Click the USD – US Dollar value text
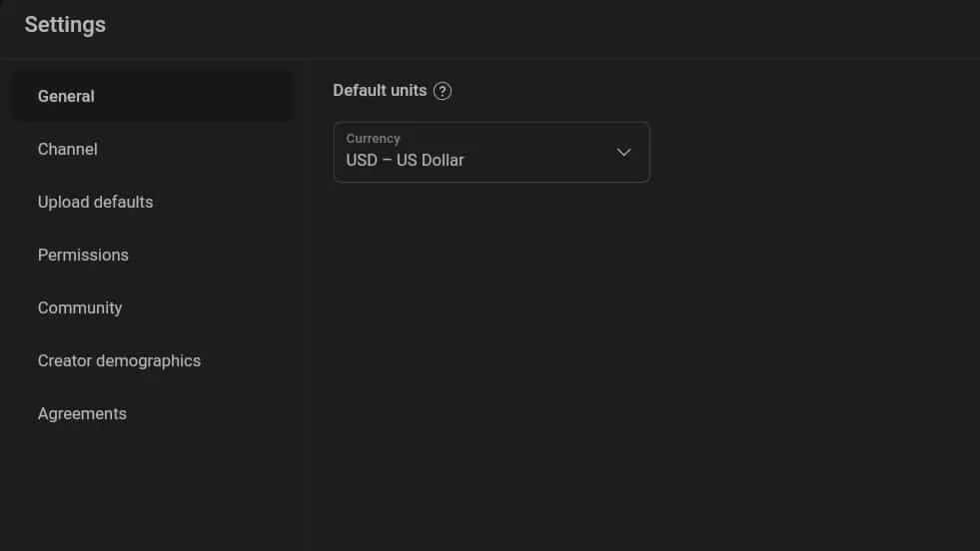Screen dimensions: 980x551 tap(405, 161)
